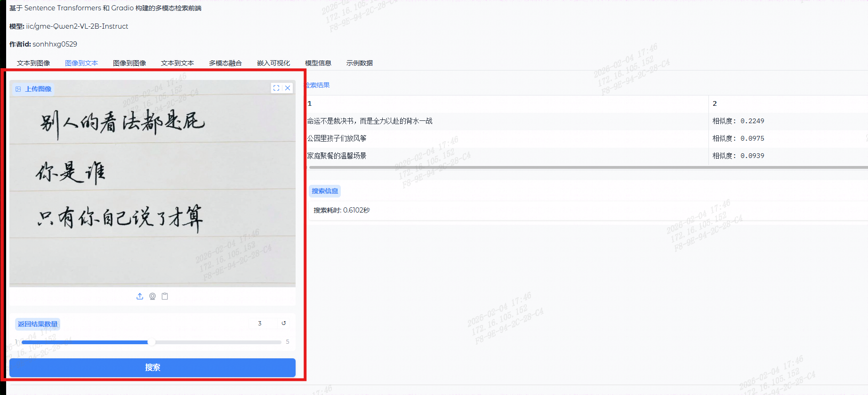Click the 搜索信息 label
Screen dimensions: 868x395
coord(325,191)
